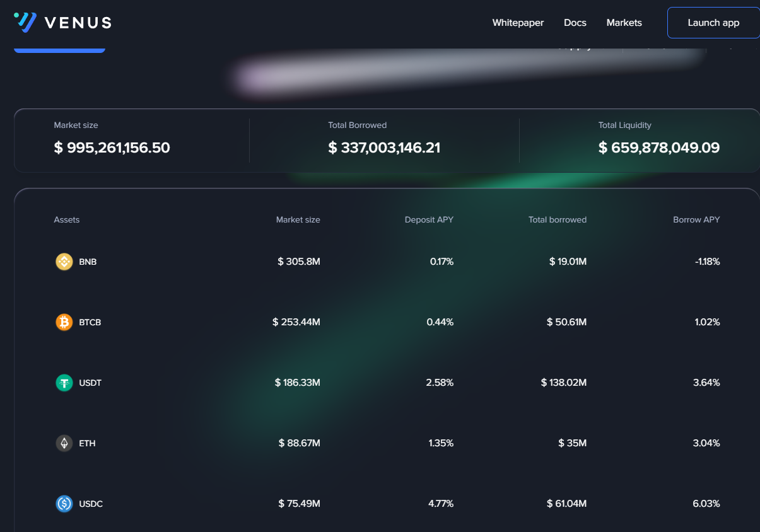Open the Docs menu item
The image size is (760, 532).
click(x=575, y=23)
